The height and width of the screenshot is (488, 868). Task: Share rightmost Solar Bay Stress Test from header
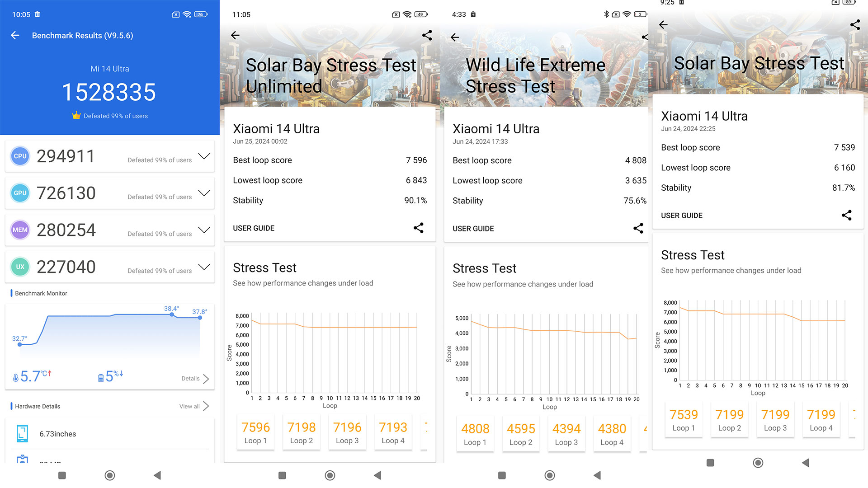[x=855, y=25]
